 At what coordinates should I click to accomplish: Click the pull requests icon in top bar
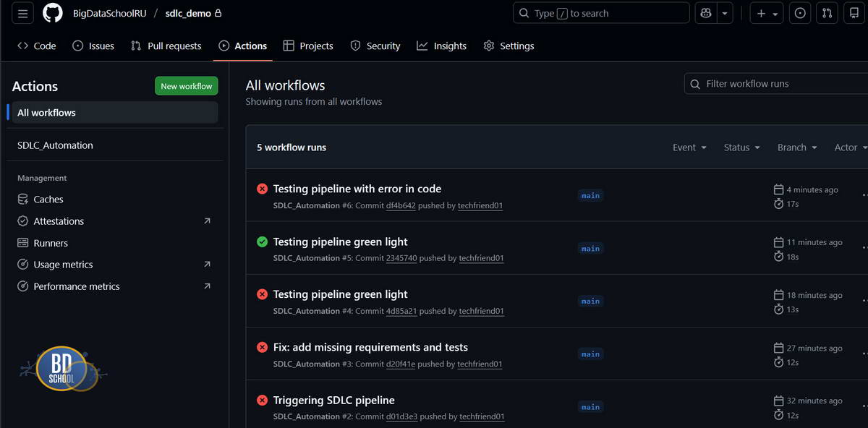click(x=827, y=12)
